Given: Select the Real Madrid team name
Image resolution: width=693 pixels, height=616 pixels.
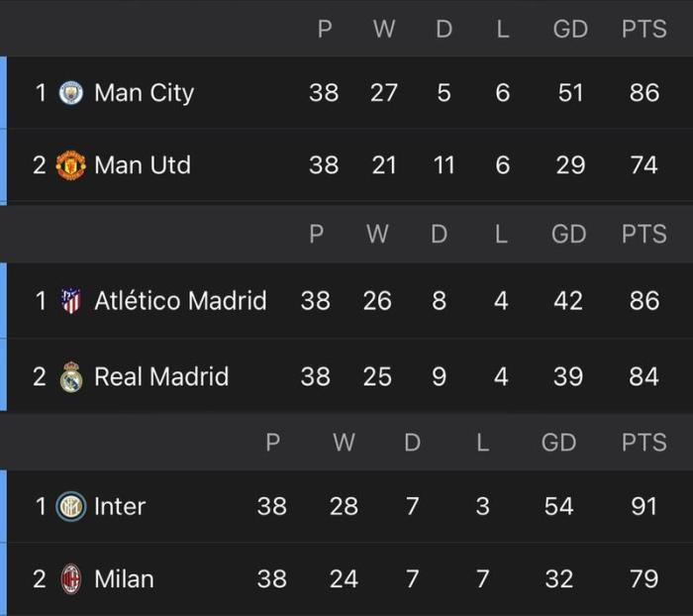Looking at the screenshot, I should (161, 376).
